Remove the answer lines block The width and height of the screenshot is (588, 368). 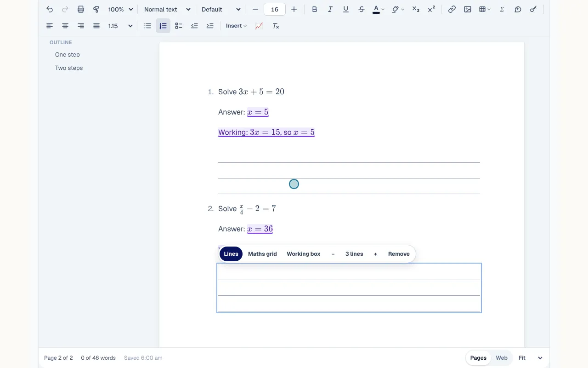tap(399, 254)
